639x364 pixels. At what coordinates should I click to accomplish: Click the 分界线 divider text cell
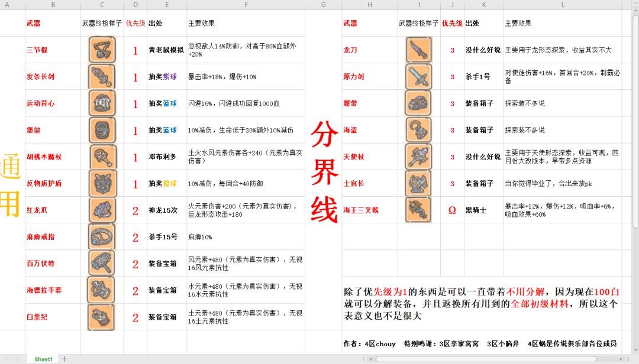point(324,171)
